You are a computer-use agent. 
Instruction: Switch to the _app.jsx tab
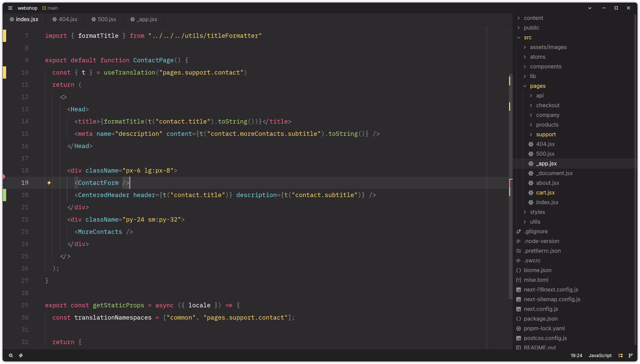coord(144,19)
